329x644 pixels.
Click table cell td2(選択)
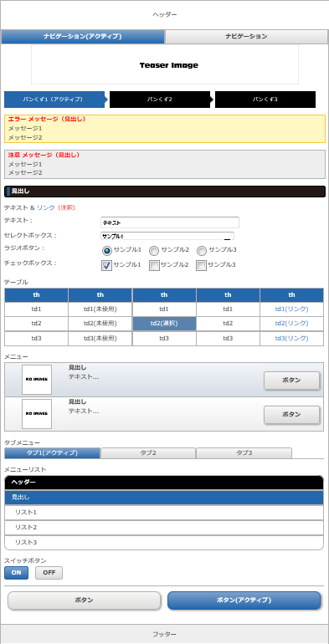pyautogui.click(x=164, y=324)
